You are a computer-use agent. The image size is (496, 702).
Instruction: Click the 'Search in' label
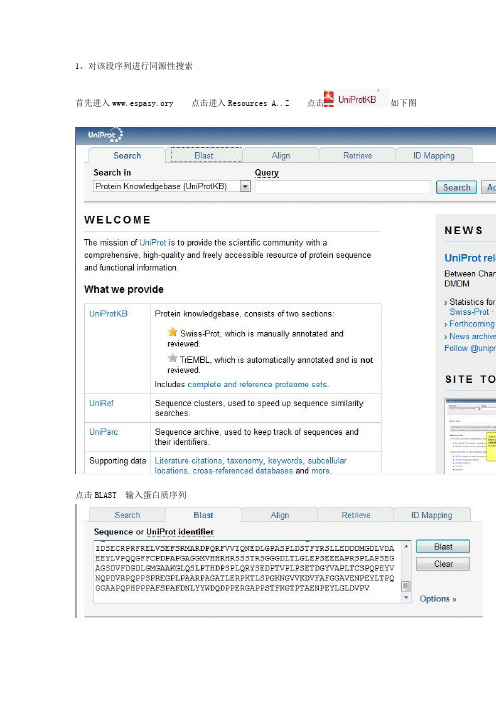coord(112,172)
